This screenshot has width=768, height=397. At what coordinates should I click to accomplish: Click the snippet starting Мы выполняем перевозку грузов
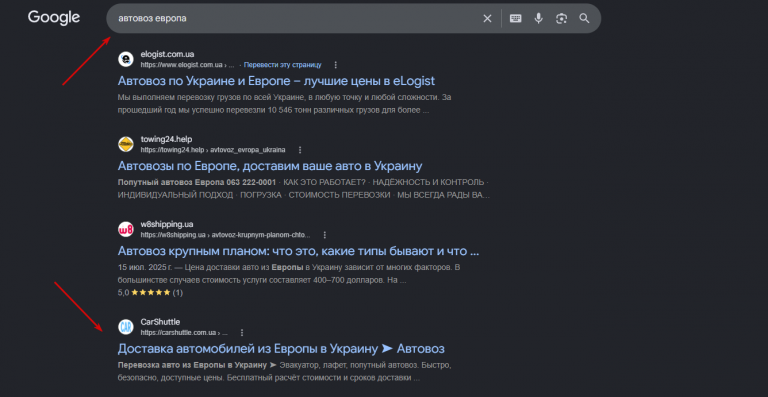click(284, 104)
